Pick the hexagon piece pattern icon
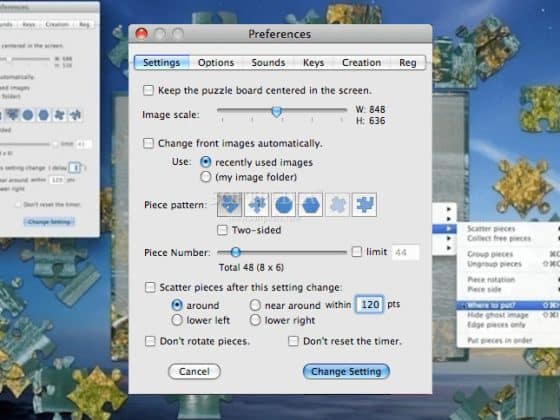 tap(310, 205)
